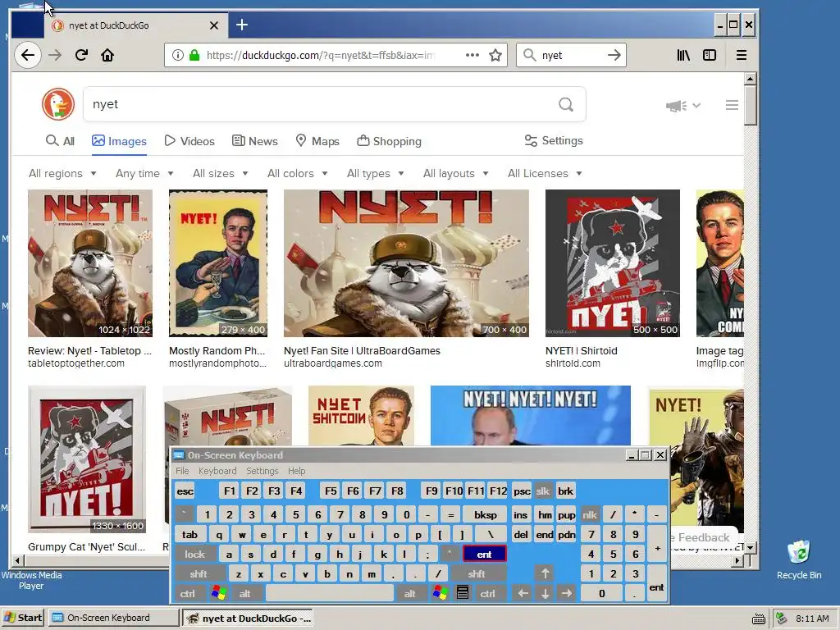Open page actions three-dot menu
The image size is (840, 630).
coord(472,55)
